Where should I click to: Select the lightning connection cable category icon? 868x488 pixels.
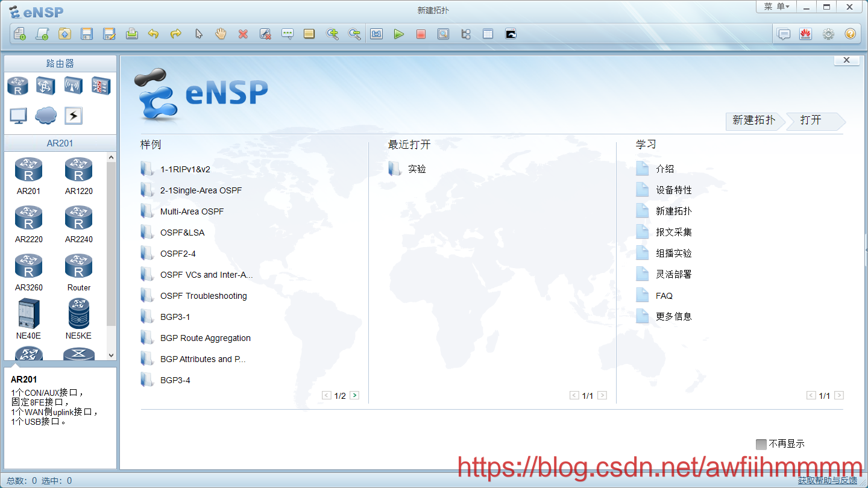pyautogui.click(x=73, y=116)
